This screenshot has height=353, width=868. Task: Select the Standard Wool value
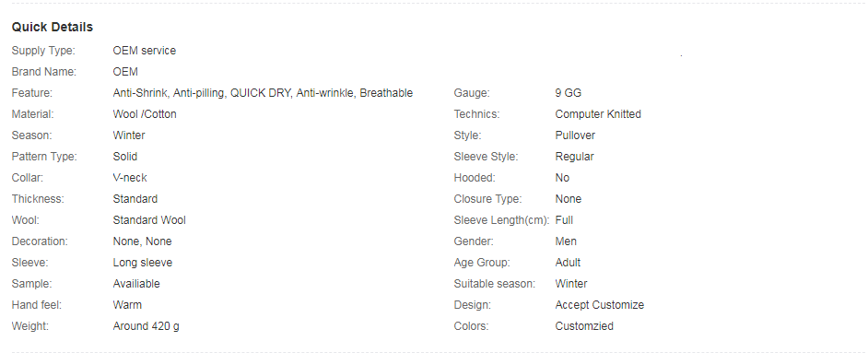click(149, 220)
